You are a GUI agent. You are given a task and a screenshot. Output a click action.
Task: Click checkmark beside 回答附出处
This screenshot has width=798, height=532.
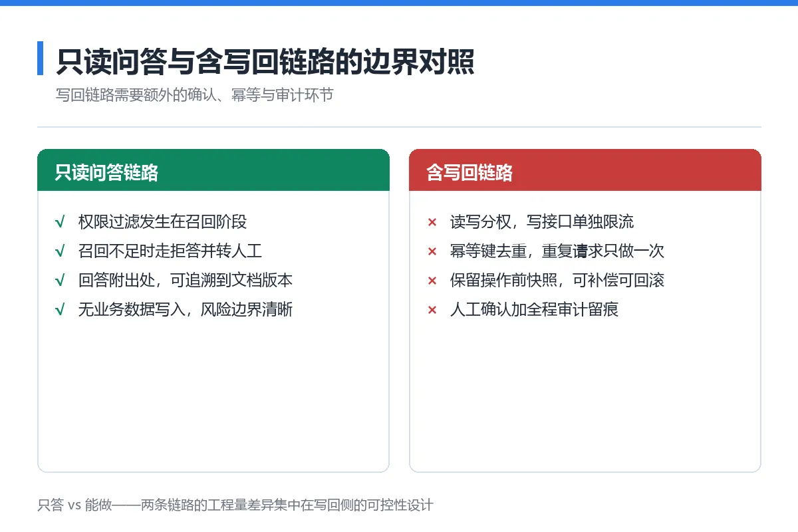[60, 280]
